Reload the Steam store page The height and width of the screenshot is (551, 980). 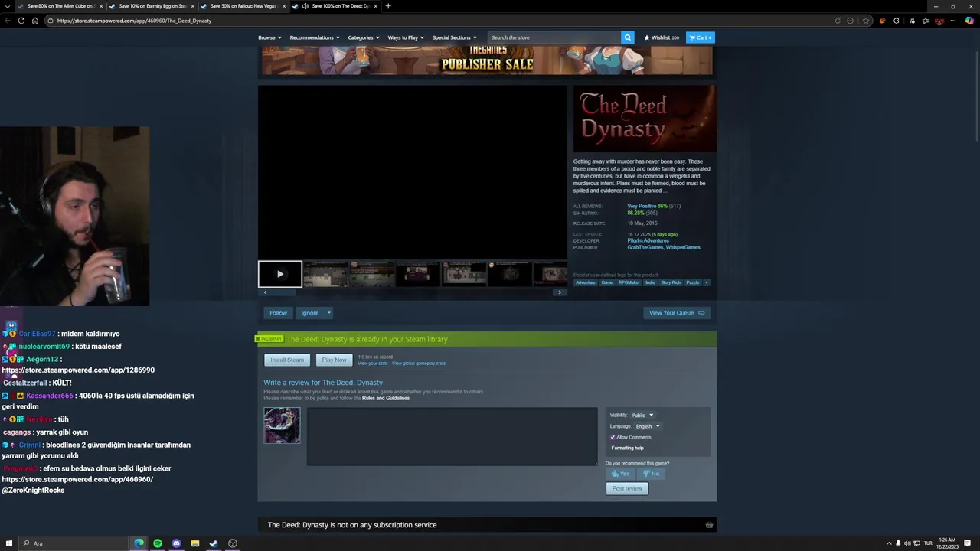point(21,21)
